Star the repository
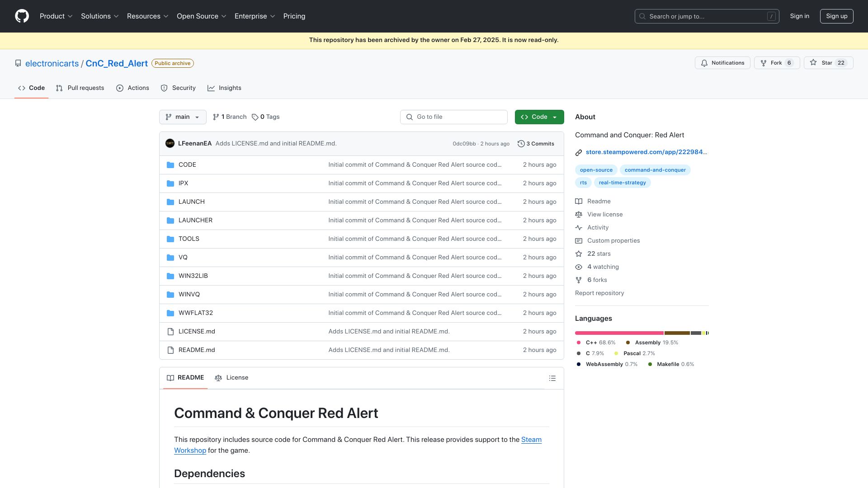The height and width of the screenshot is (488, 868). [x=828, y=63]
